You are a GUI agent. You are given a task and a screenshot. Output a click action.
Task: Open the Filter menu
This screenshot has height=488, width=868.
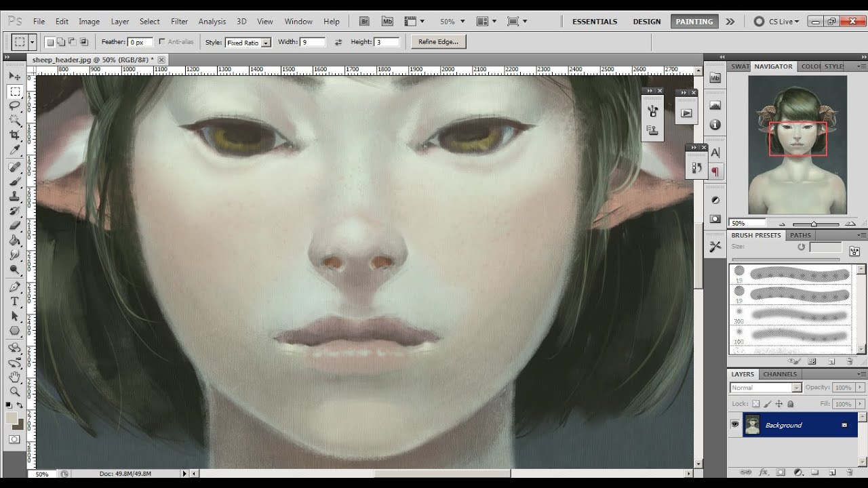[179, 22]
